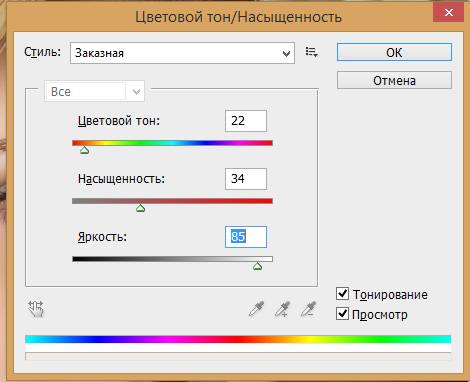Click the Цветовой тон value field
Viewport: 470px width, 382px height.
pyautogui.click(x=246, y=121)
